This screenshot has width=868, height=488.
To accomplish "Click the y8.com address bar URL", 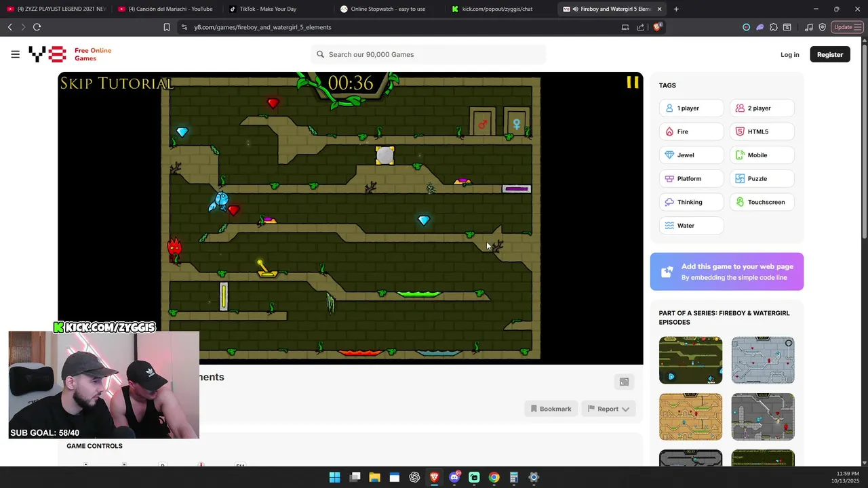I will click(262, 27).
